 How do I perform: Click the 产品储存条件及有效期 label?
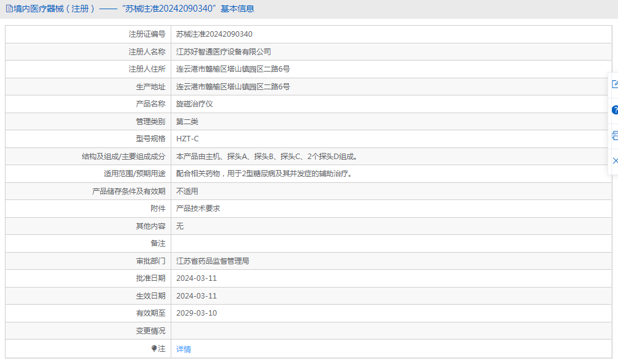pos(129,191)
